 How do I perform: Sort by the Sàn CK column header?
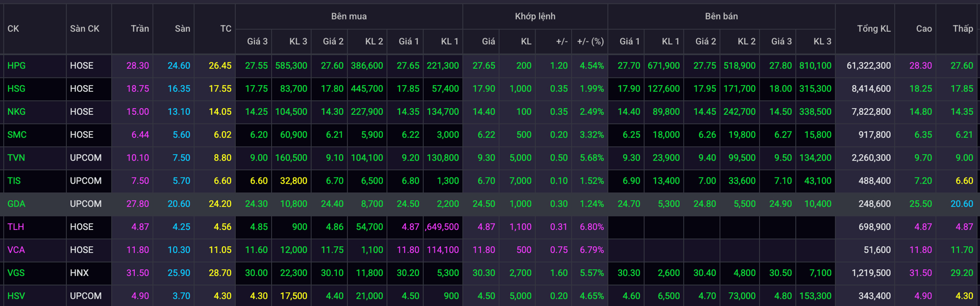point(85,29)
